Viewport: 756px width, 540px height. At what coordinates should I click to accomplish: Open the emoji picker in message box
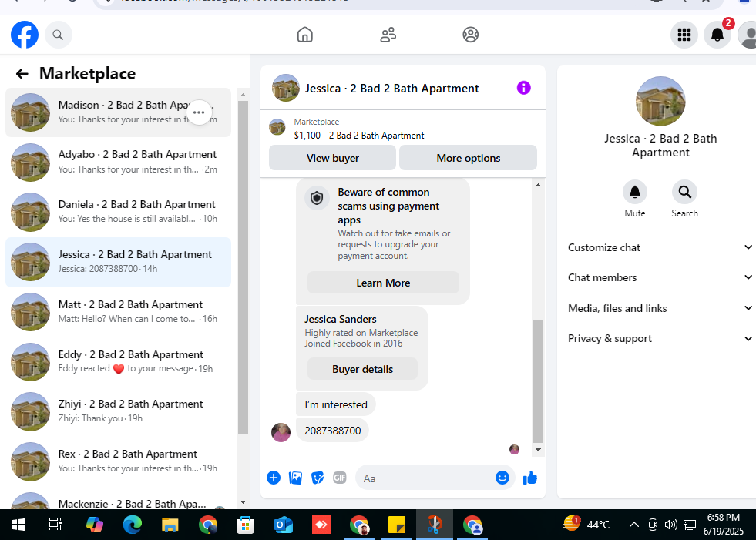coord(502,478)
